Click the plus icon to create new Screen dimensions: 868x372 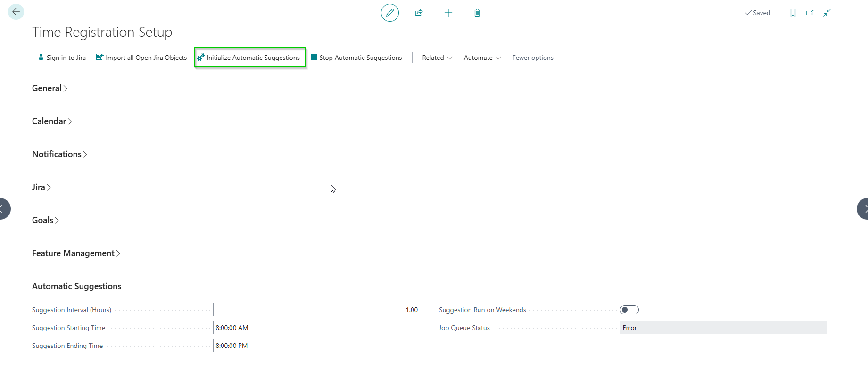point(448,13)
